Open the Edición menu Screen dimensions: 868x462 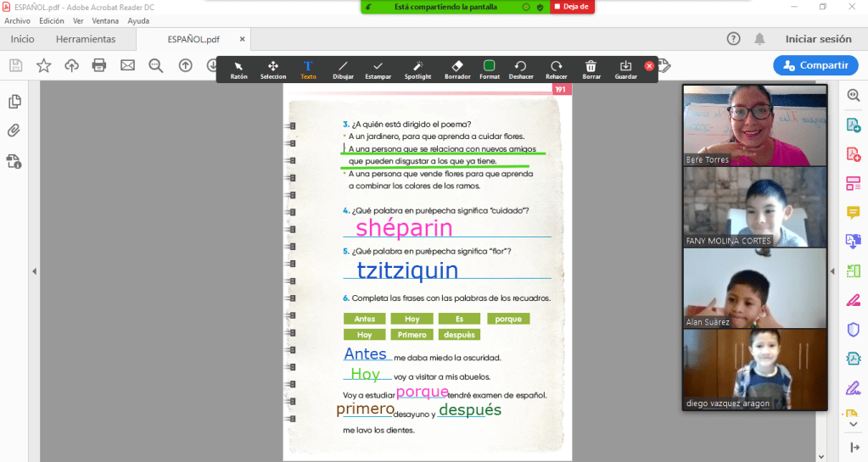(51, 20)
